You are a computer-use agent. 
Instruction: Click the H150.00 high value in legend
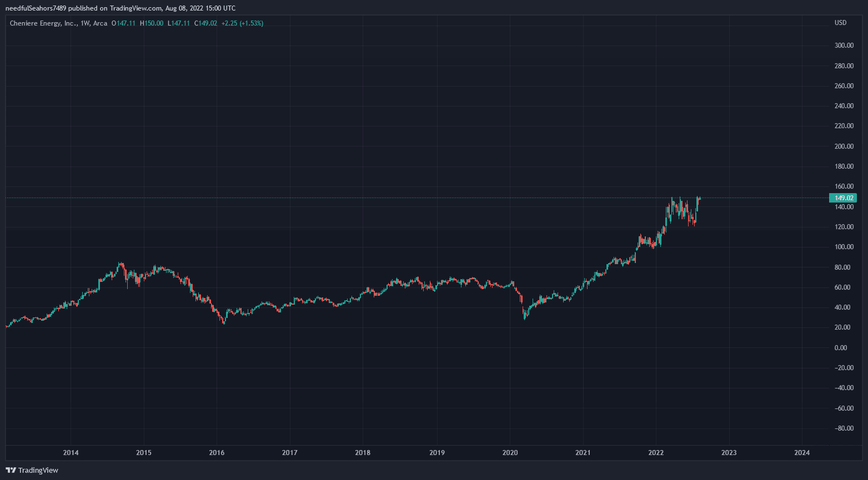pos(152,23)
